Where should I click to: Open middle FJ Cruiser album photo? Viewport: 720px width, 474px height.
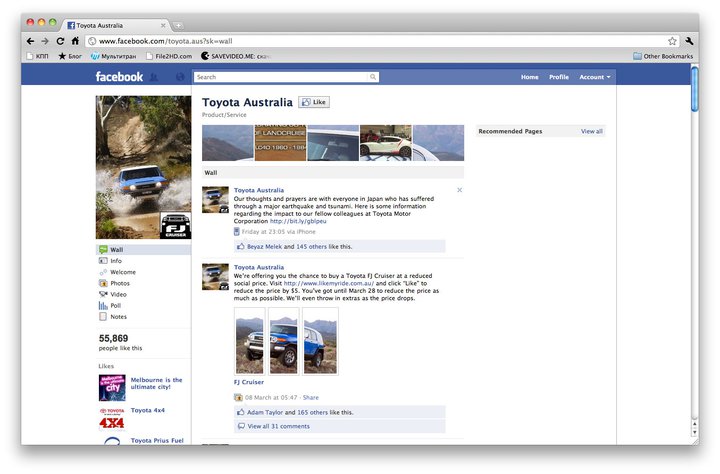tap(284, 341)
